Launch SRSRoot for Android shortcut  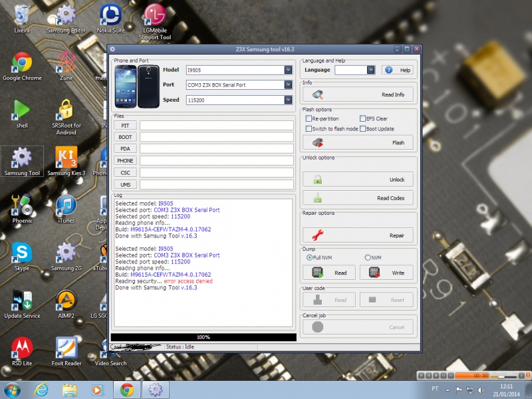[66, 117]
